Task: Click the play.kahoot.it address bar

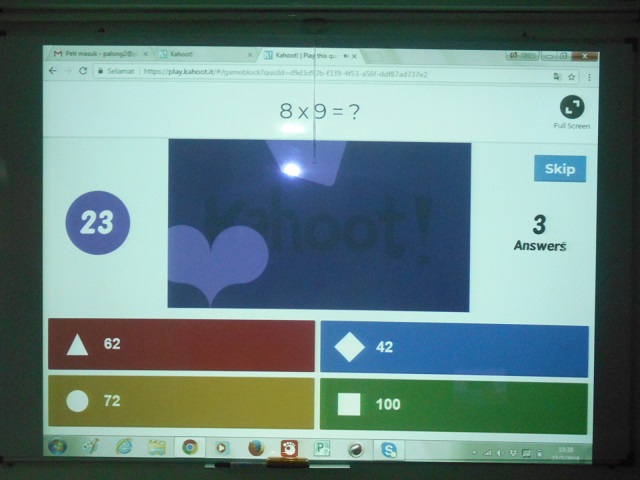Action: (300, 73)
